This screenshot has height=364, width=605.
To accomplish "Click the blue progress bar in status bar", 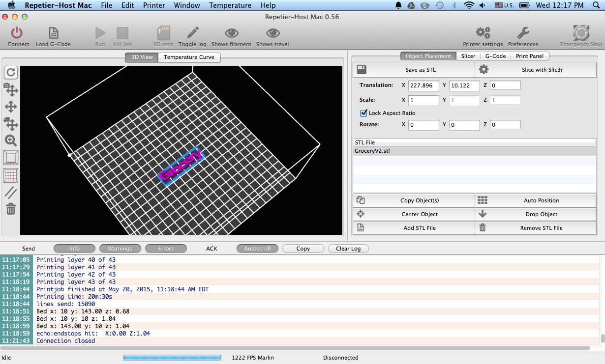I will pos(172,358).
